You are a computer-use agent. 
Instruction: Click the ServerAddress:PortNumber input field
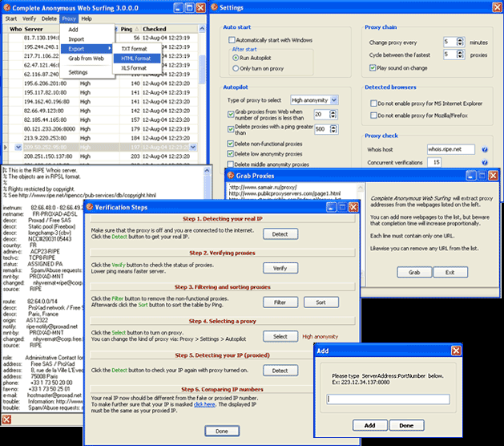coord(388,399)
